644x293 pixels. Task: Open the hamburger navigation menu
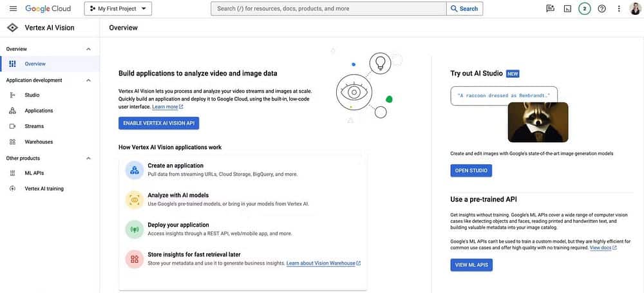point(13,8)
